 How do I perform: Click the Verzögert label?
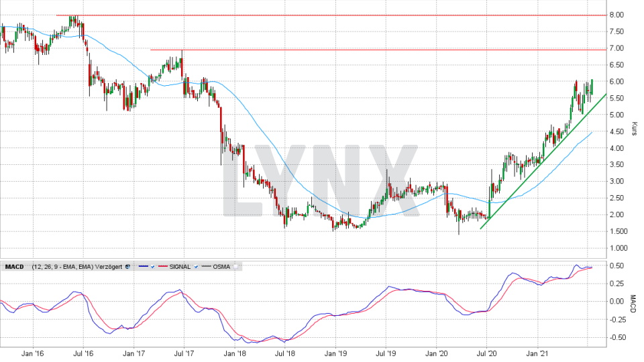click(109, 267)
